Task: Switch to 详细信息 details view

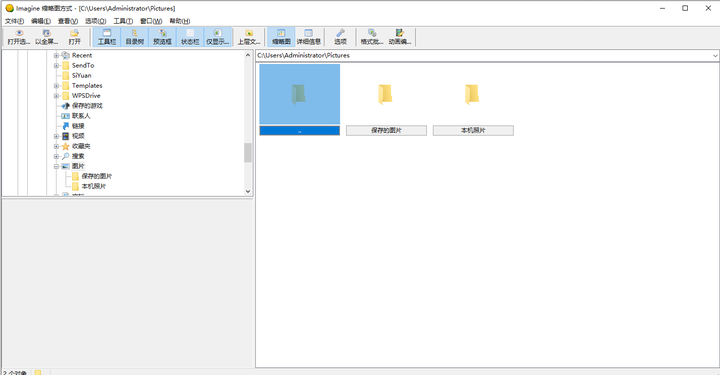Action: click(309, 37)
